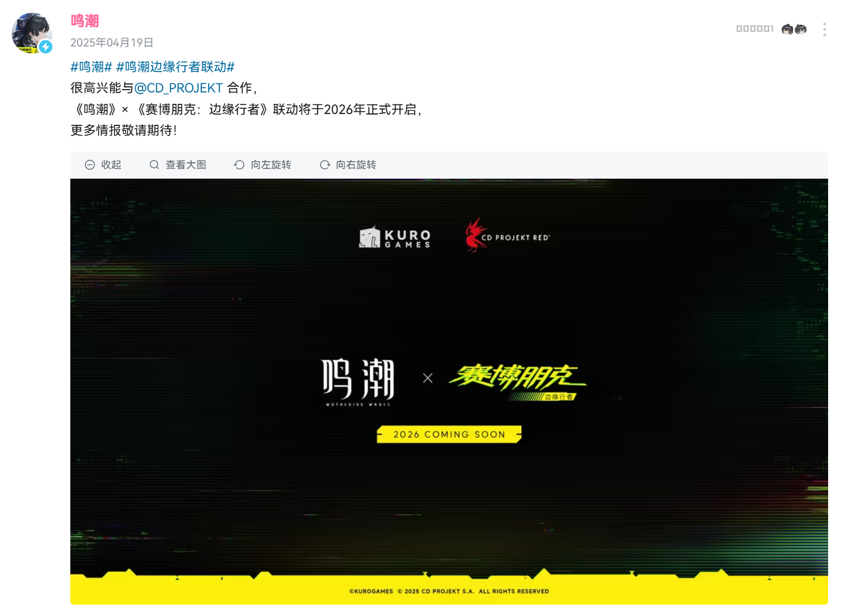The image size is (844, 616).
Task: Collapse the image with 收起
Action: tap(103, 164)
